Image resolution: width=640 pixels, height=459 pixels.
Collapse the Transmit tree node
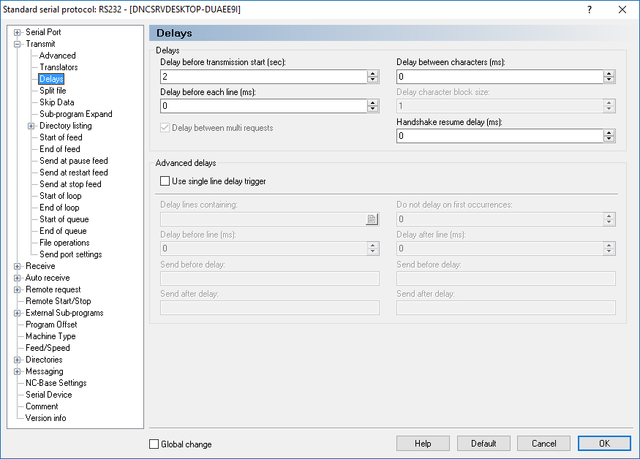(17, 44)
